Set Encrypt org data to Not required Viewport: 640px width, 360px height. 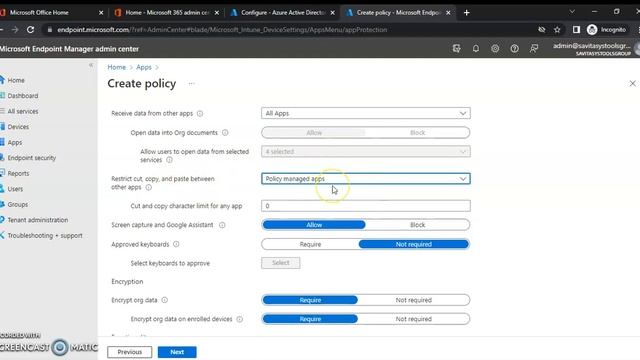(x=413, y=300)
